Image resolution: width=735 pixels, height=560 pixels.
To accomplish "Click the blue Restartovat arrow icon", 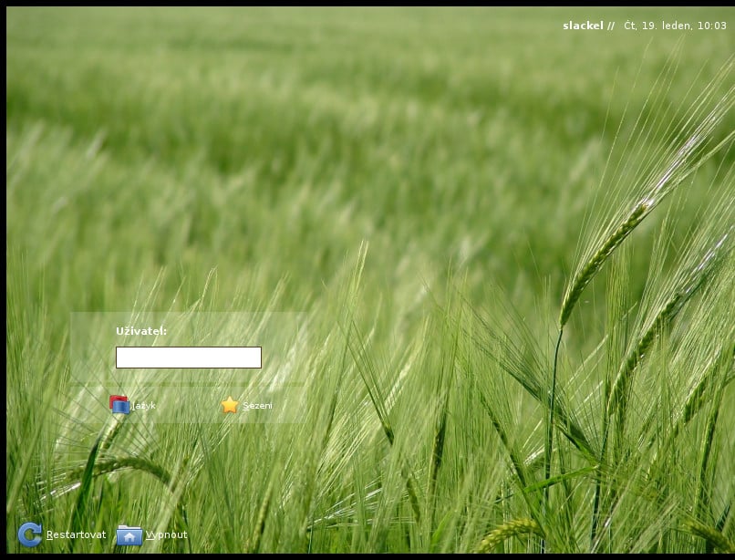I will tap(30, 534).
